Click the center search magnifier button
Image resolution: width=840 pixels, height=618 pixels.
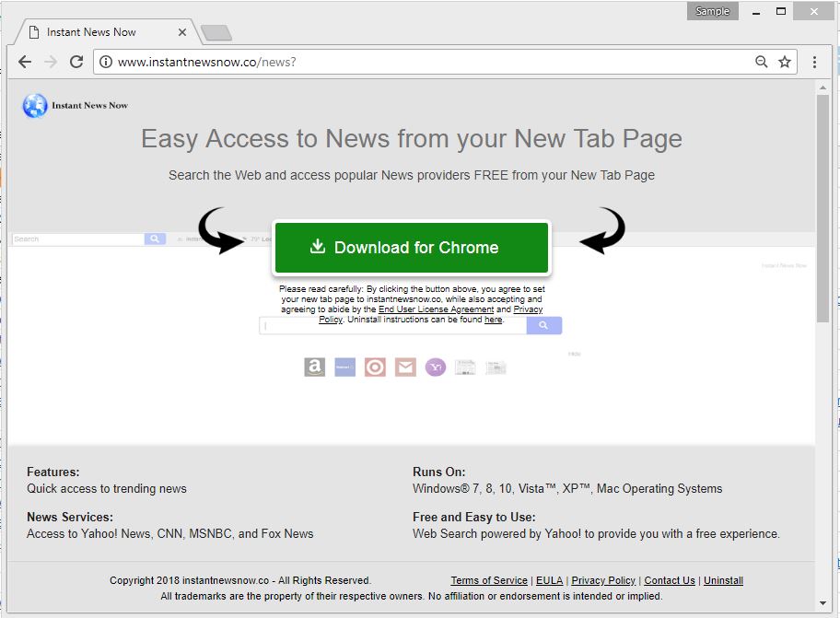click(543, 326)
